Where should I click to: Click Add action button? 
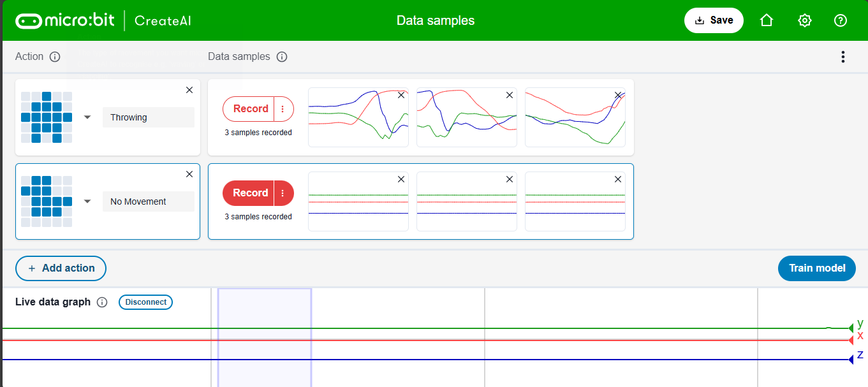click(x=61, y=268)
